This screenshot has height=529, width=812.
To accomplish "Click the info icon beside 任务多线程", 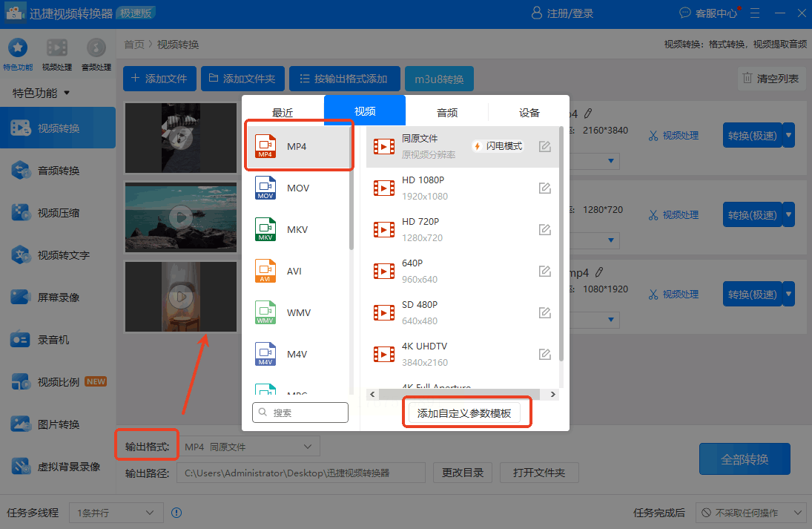I will click(x=176, y=513).
